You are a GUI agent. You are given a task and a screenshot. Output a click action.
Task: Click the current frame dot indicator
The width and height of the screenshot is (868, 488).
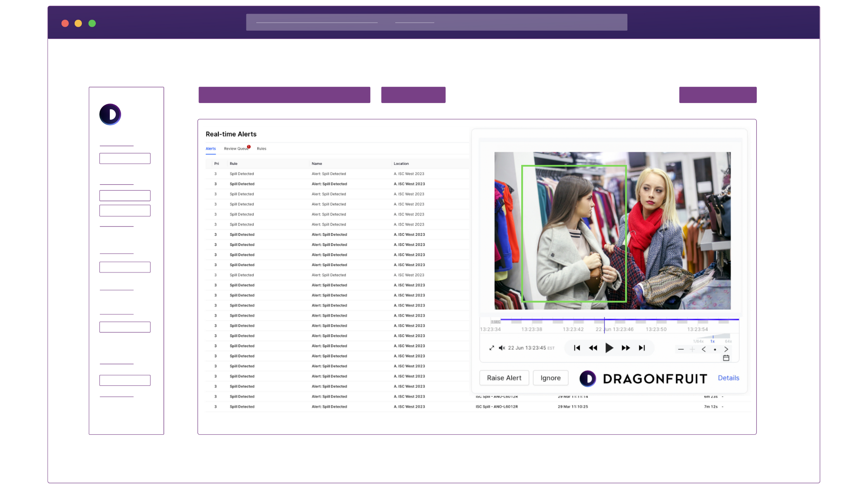click(715, 350)
